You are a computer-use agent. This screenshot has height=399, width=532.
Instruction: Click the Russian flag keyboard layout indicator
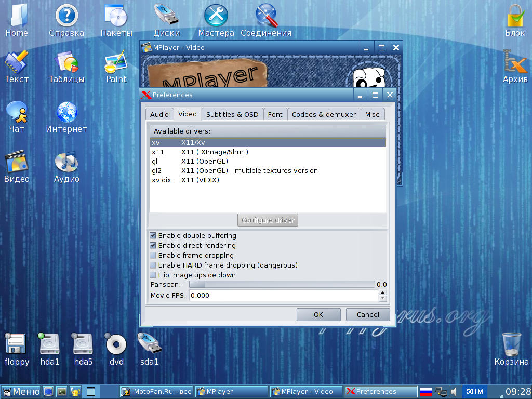[x=426, y=392]
